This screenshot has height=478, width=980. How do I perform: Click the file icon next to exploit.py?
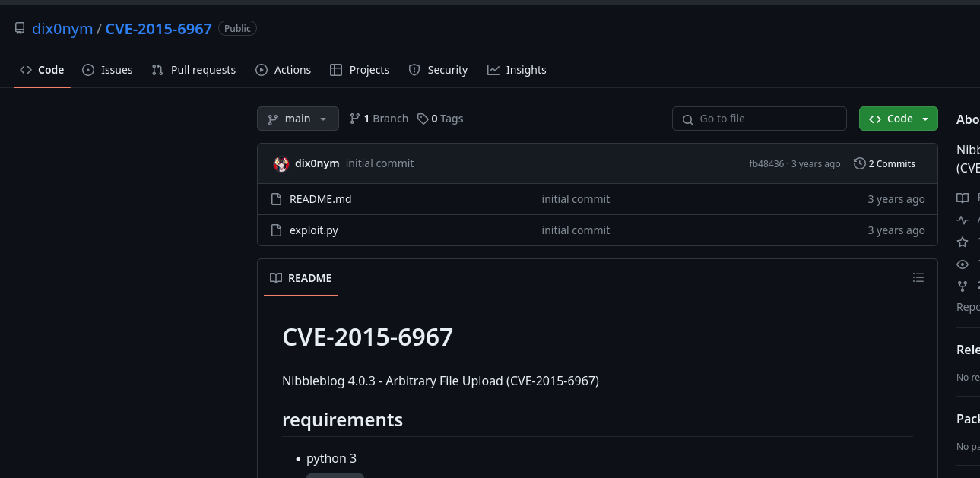(277, 230)
